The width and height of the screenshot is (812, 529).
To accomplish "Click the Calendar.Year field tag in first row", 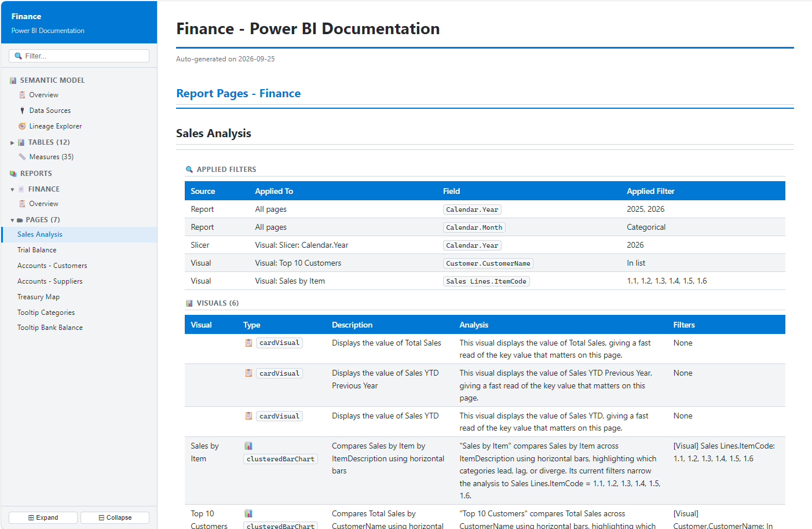I will click(x=472, y=210).
